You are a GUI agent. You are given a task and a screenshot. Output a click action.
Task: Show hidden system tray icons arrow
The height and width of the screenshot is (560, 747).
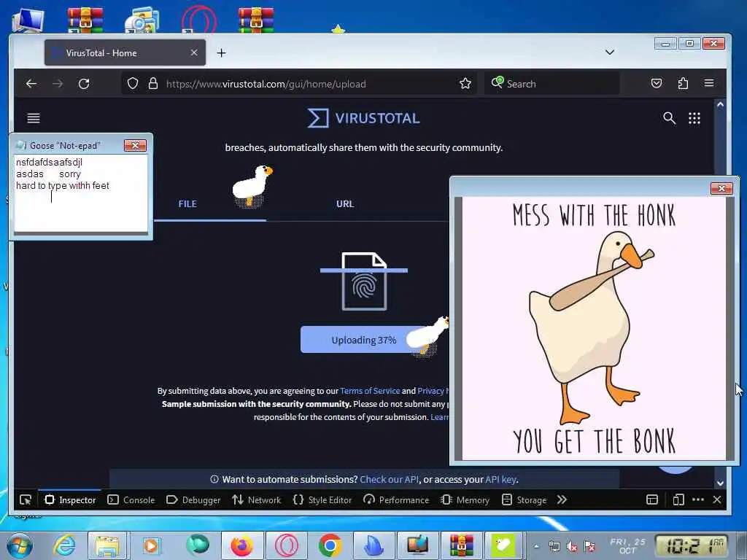coord(536,546)
